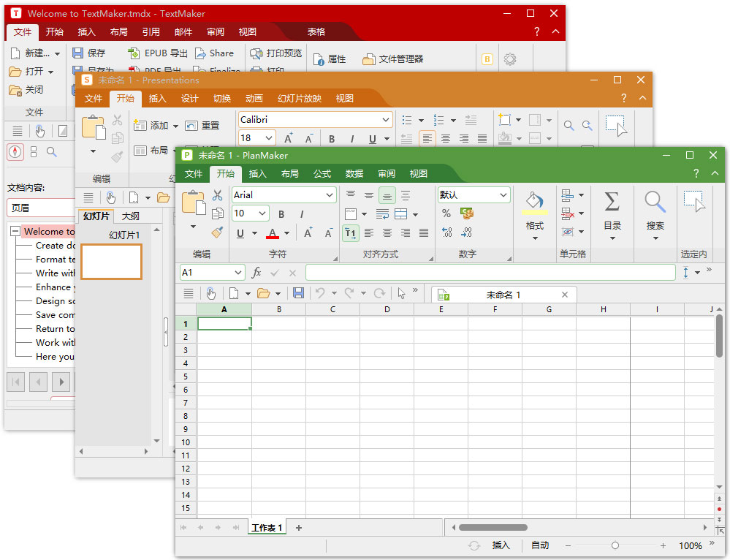Click the zoom magnifier in Presentations ribbon

coord(569,125)
